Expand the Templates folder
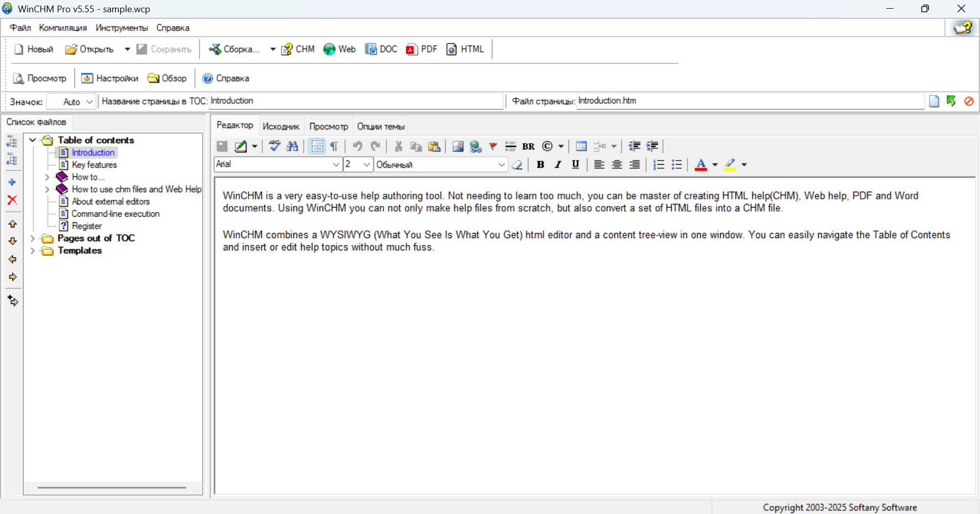 33,250
